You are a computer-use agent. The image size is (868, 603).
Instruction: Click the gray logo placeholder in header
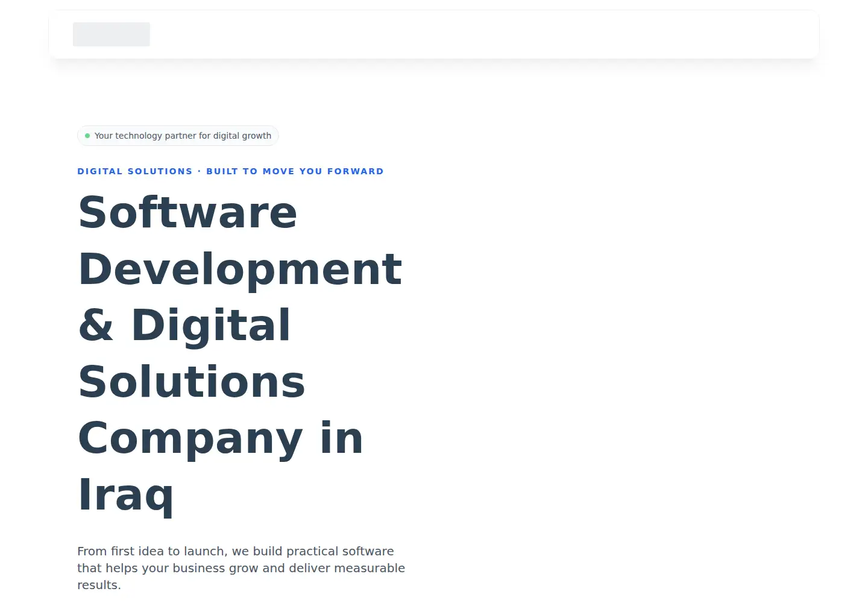tap(112, 34)
